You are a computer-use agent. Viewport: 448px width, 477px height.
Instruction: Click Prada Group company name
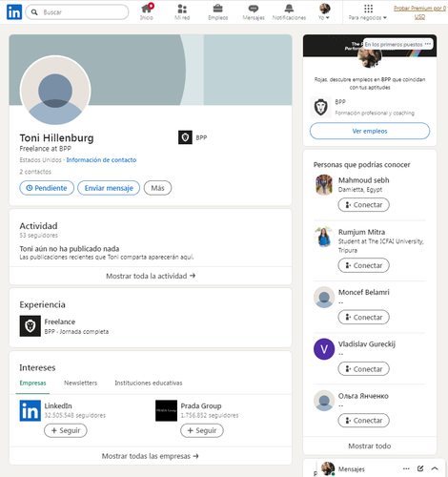click(x=201, y=406)
